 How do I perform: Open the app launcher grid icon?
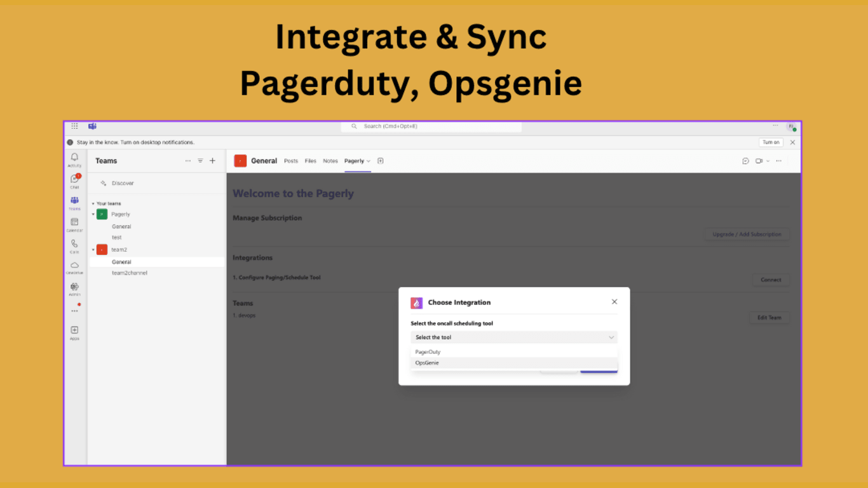(74, 126)
